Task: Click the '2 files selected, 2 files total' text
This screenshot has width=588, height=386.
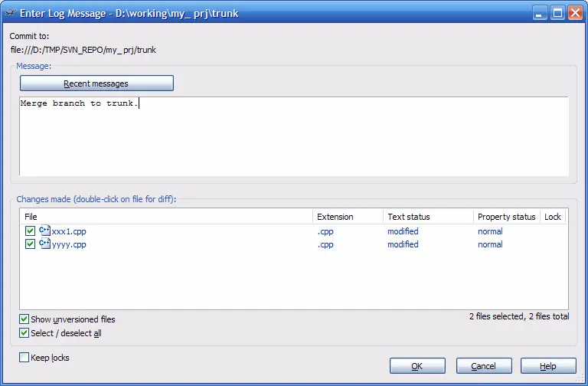Action: coord(519,316)
